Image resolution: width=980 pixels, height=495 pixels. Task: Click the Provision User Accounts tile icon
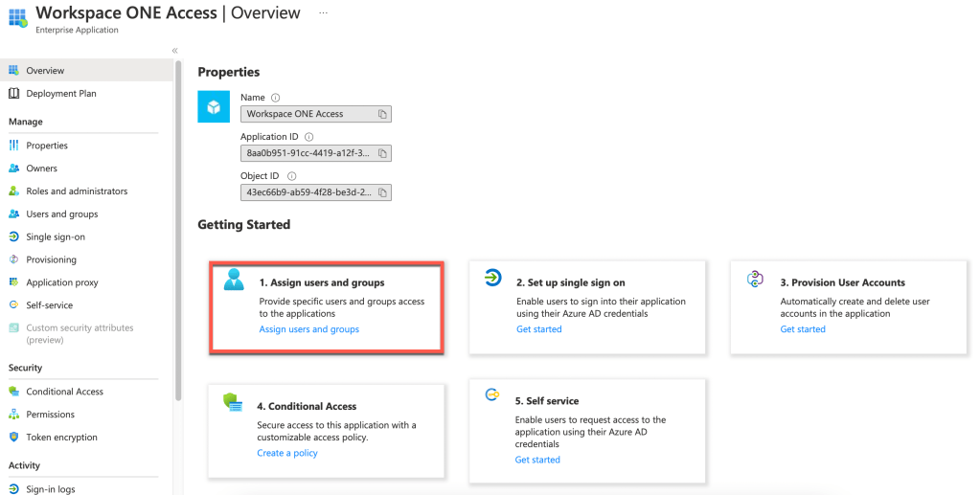[754, 279]
